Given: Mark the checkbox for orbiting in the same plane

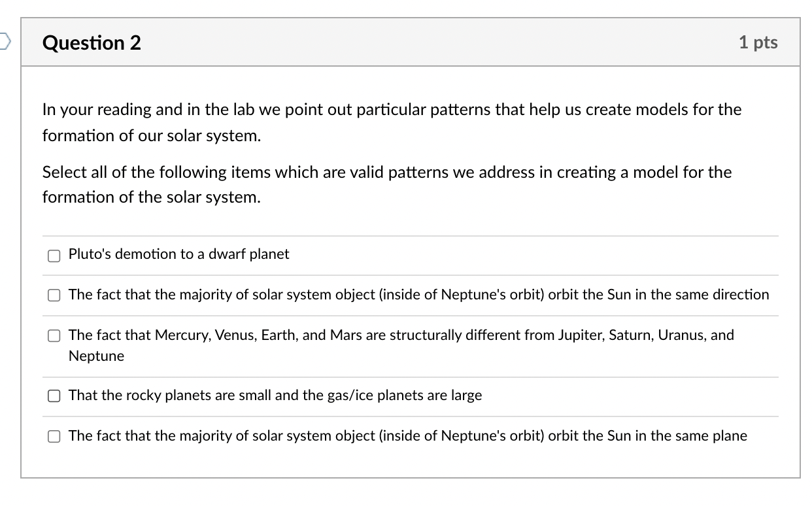Looking at the screenshot, I should pos(54,437).
